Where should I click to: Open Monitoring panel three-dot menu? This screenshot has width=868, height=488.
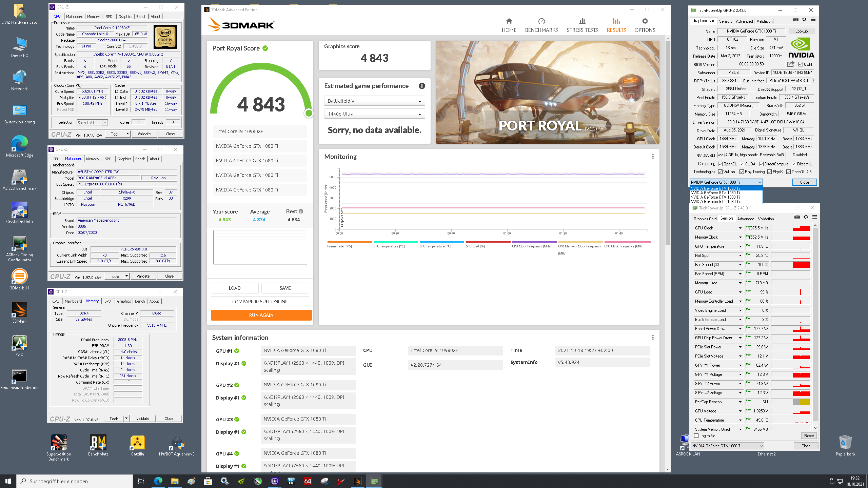[653, 157]
